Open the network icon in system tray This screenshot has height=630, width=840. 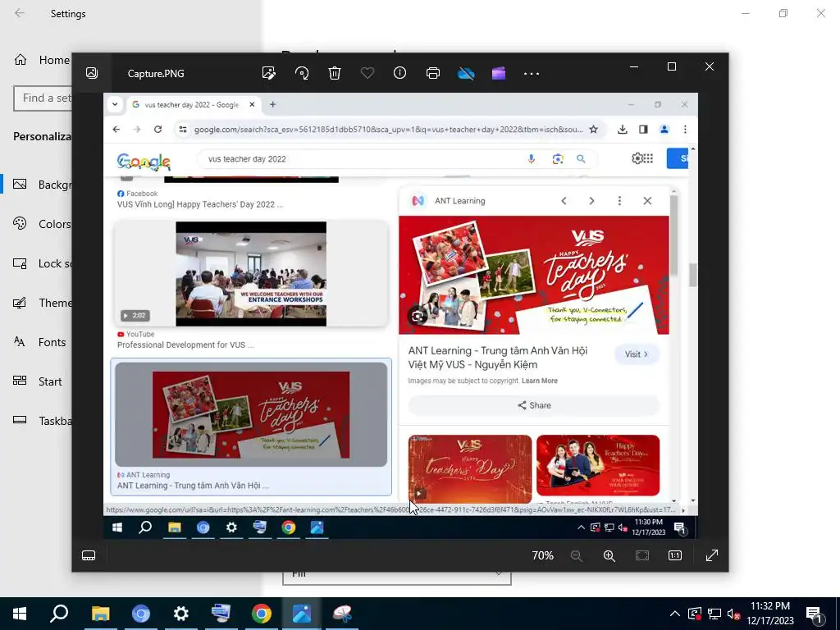[714, 614]
